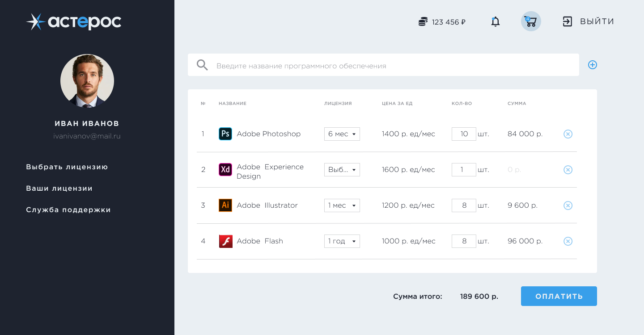Click price 1600 р. ед/мес
The height and width of the screenshot is (335, 644).
coord(408,170)
